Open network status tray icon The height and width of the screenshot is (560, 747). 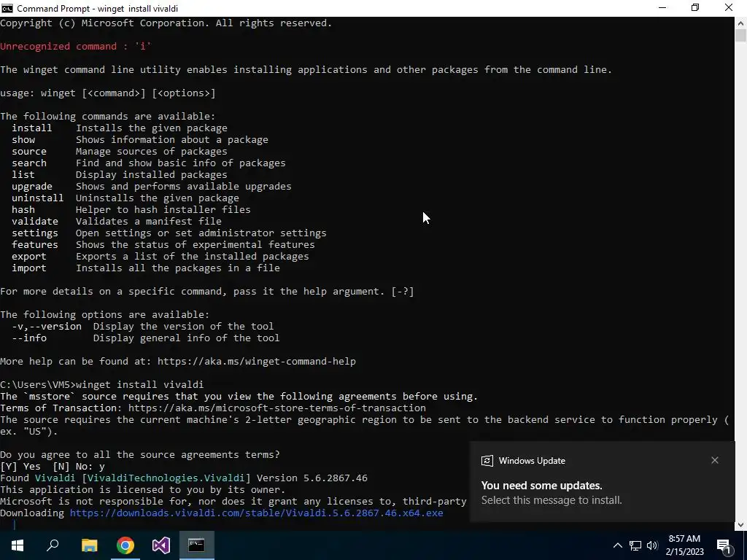(x=635, y=545)
